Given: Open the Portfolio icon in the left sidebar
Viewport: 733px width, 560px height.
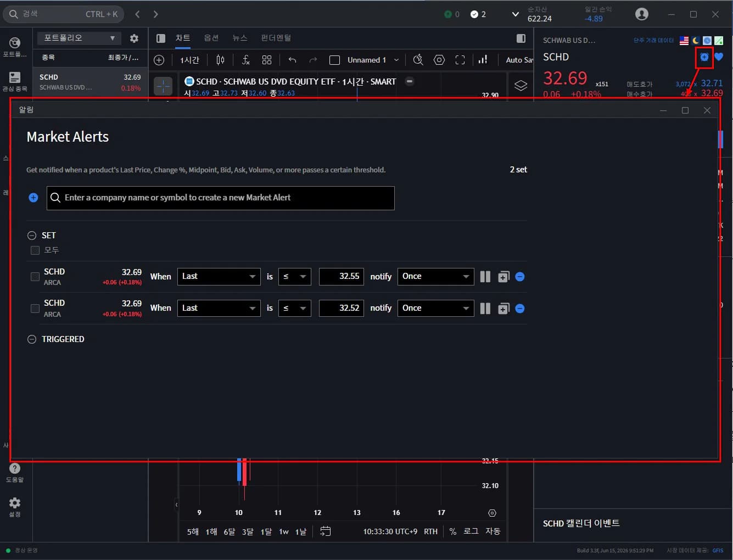Looking at the screenshot, I should click(15, 43).
